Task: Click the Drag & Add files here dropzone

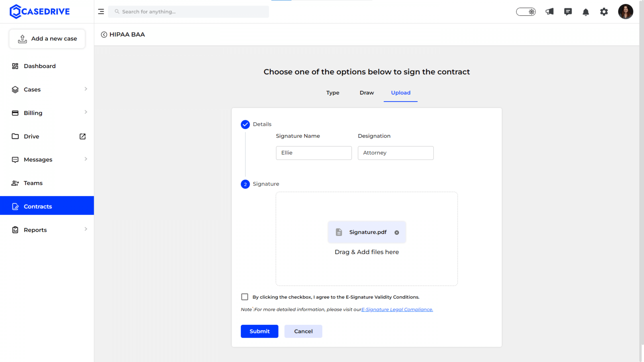Action: click(367, 239)
